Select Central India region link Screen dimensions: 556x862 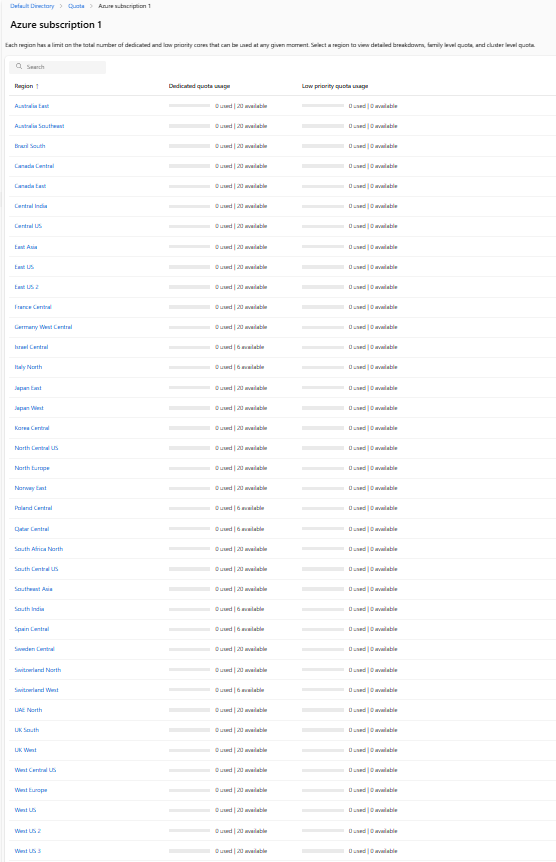pyautogui.click(x=31, y=206)
